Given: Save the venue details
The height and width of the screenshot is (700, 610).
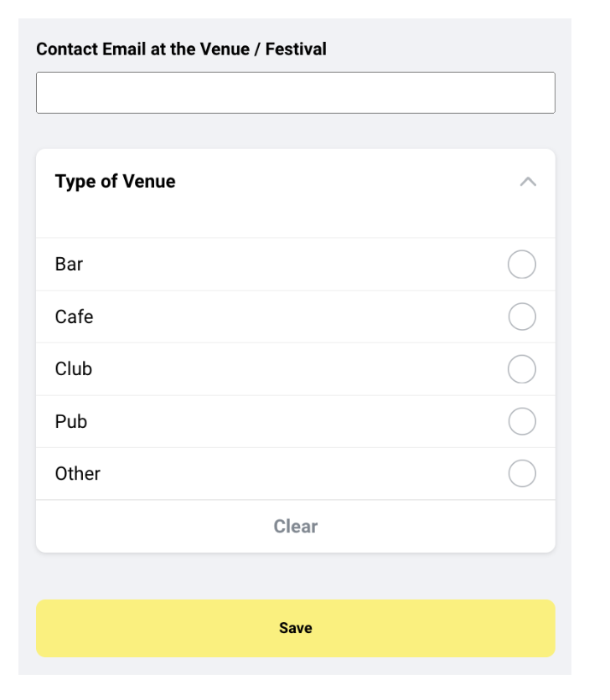Looking at the screenshot, I should coord(295,627).
